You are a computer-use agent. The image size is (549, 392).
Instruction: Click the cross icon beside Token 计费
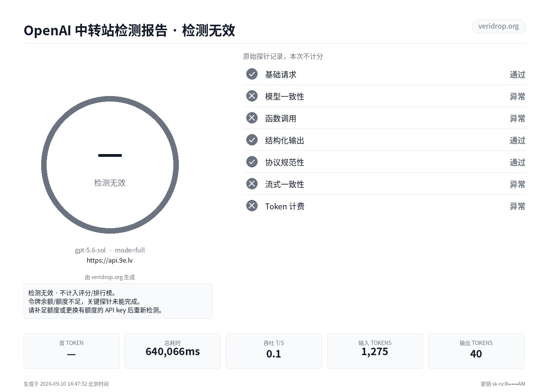pos(252,206)
